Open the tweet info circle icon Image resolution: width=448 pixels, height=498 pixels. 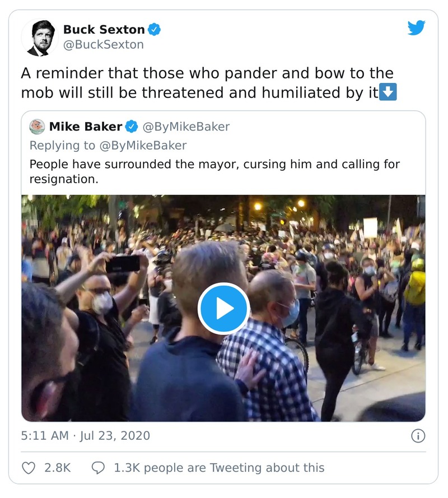point(418,436)
